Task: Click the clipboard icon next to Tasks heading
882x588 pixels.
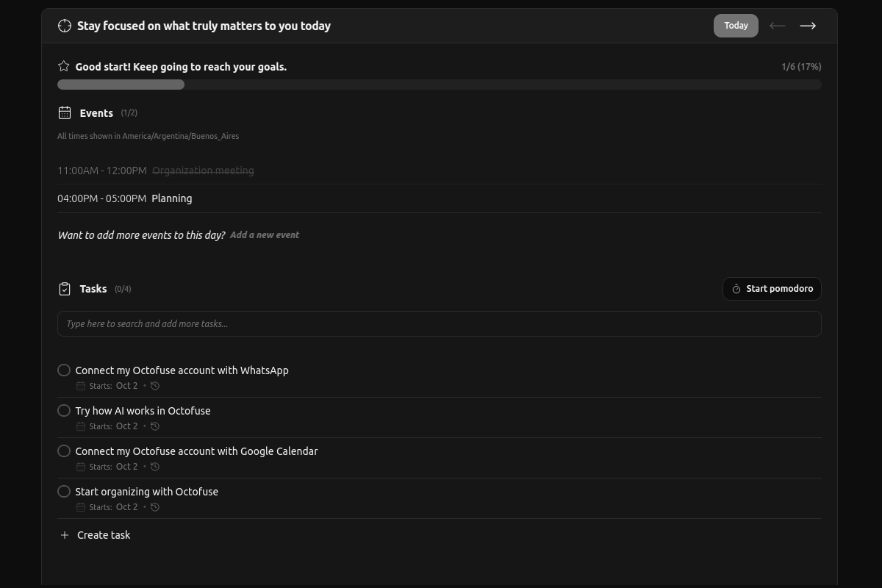Action: tap(64, 288)
